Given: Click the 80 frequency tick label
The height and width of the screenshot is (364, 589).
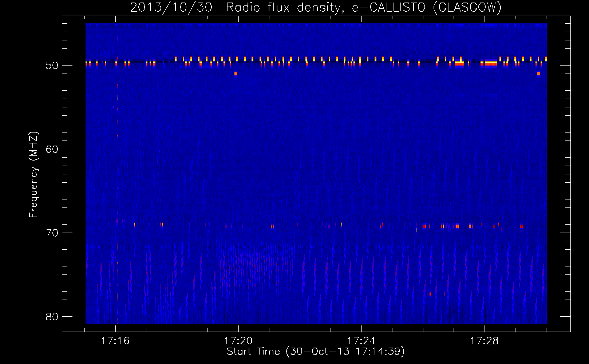Looking at the screenshot, I should pyautogui.click(x=52, y=317).
